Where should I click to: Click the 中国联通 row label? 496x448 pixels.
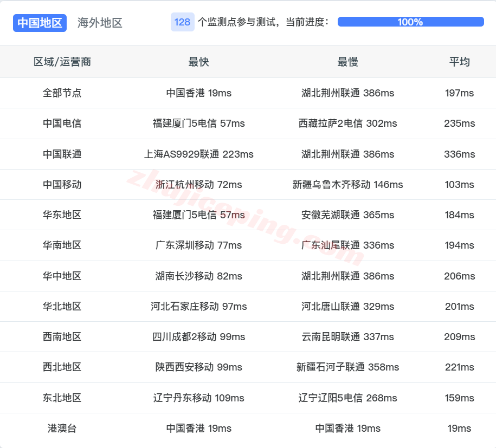62,154
